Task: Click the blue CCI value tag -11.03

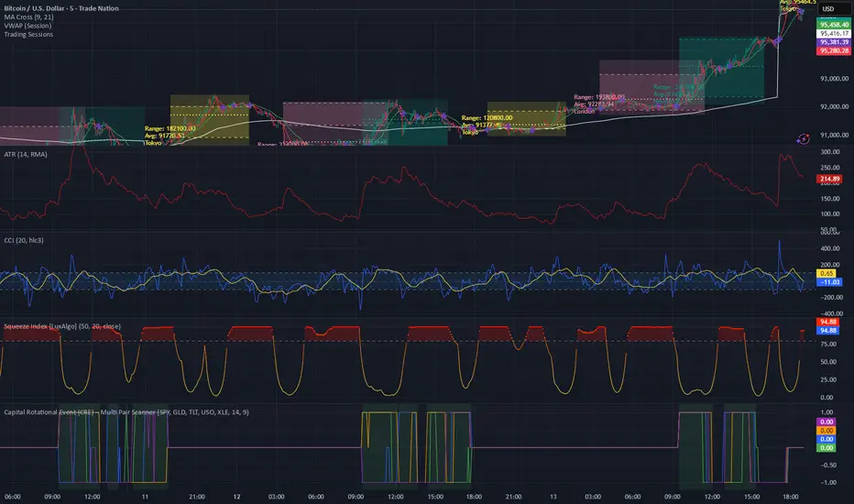Action: click(829, 282)
